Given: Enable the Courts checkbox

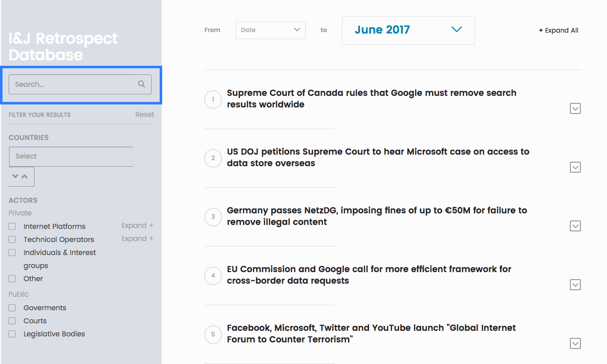Looking at the screenshot, I should (13, 321).
